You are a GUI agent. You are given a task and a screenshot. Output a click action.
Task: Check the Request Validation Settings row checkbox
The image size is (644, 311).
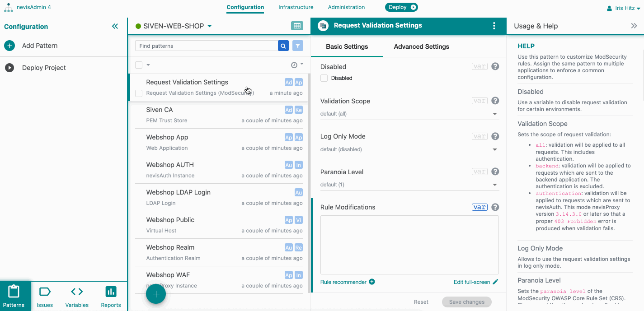139,93
